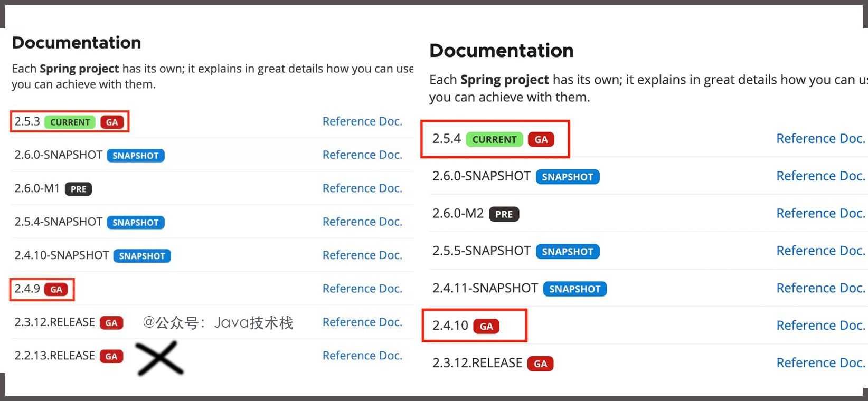Click the red GA badge beside 2.4.10
Image resolution: width=868 pixels, height=401 pixels.
click(486, 327)
